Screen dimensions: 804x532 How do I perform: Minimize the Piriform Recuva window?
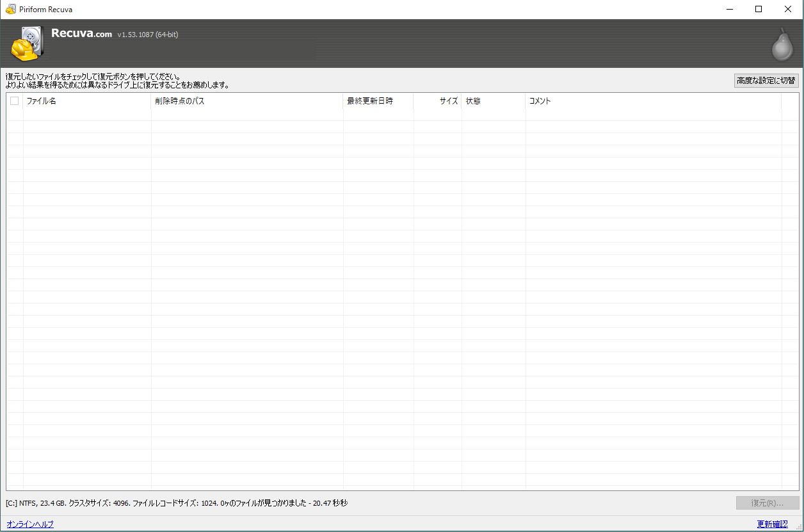tap(729, 9)
